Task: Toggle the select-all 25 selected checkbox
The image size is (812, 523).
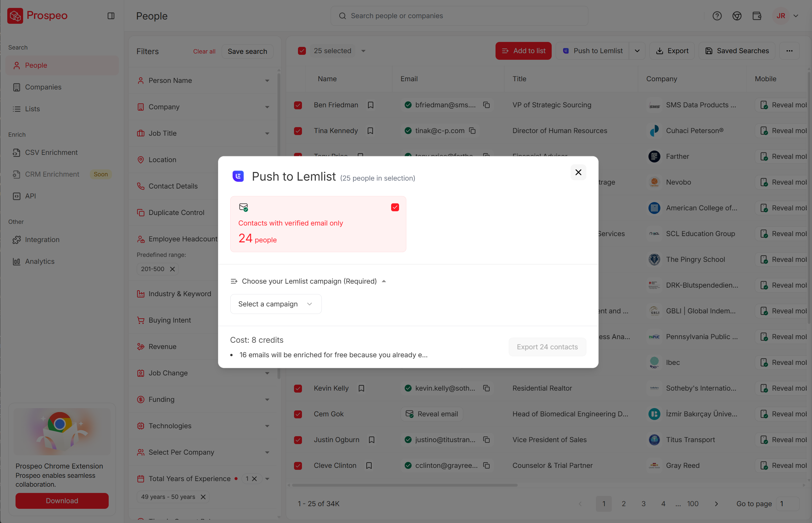Action: [302, 51]
